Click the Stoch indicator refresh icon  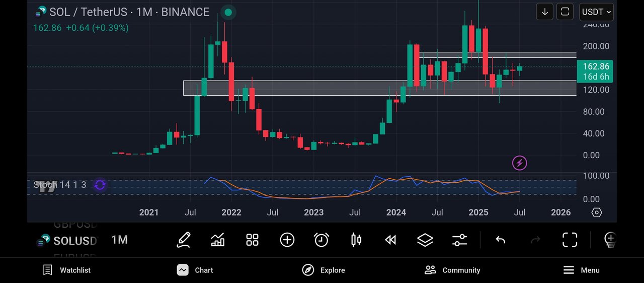click(x=100, y=185)
